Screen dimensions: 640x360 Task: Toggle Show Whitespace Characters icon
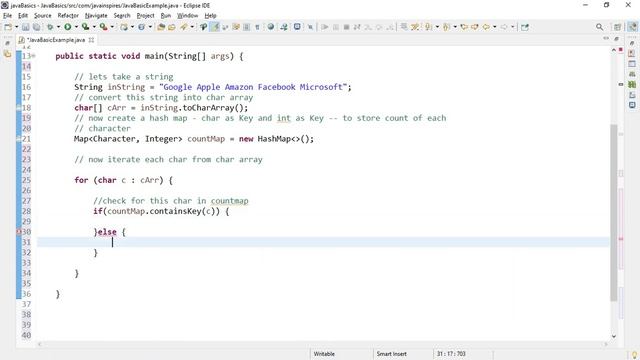pos(257,27)
